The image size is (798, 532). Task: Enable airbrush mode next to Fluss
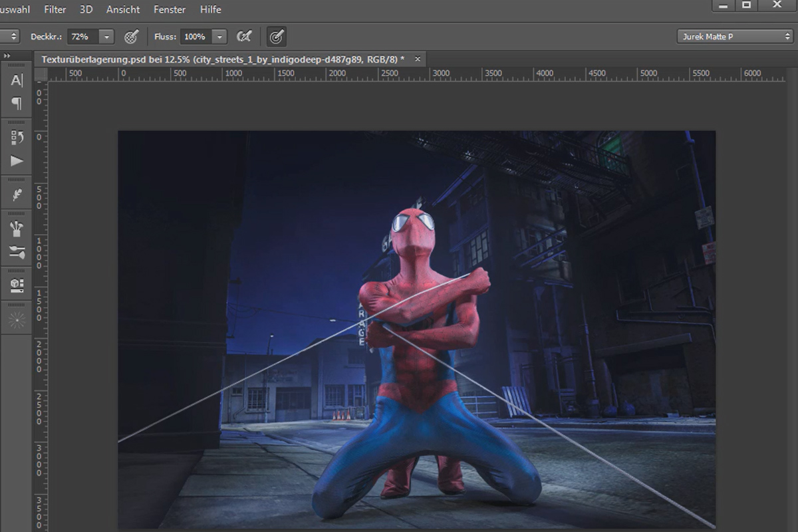tap(245, 37)
